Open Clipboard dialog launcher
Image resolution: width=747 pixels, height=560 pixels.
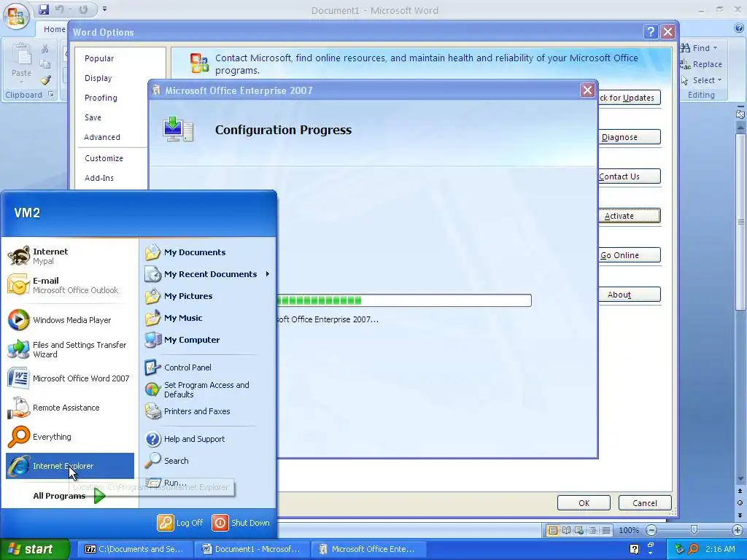(x=51, y=94)
